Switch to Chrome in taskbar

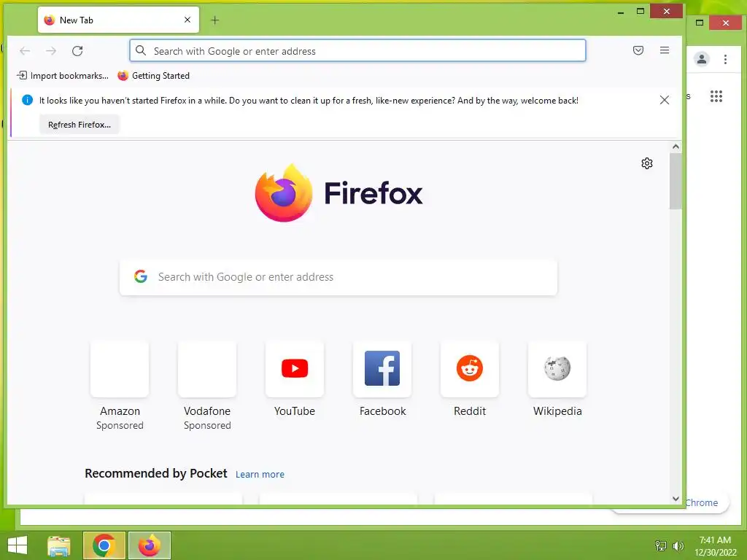[104, 545]
